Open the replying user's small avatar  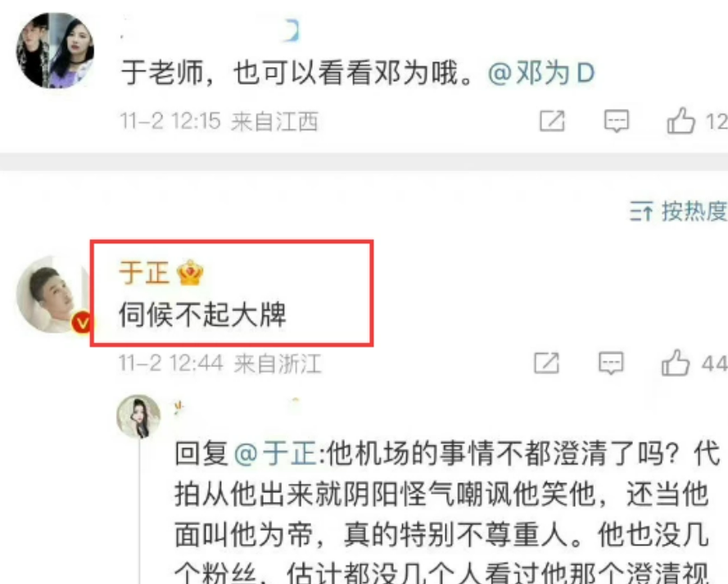pos(138,416)
